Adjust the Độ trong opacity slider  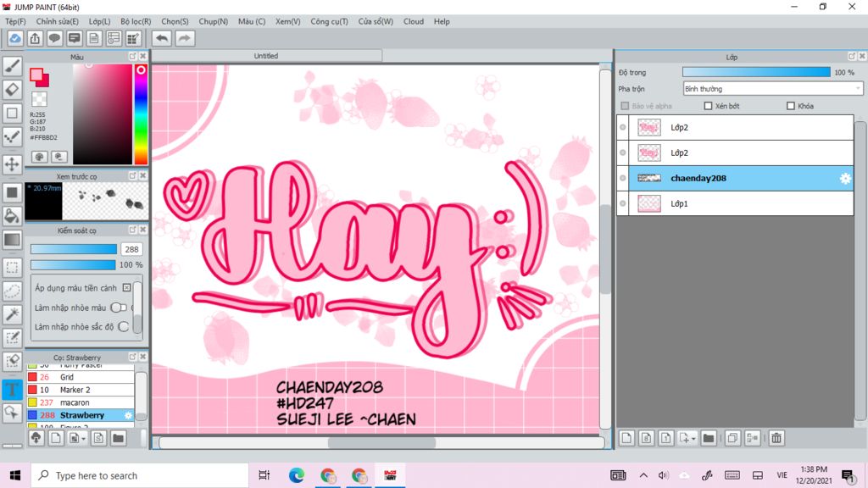click(x=756, y=73)
